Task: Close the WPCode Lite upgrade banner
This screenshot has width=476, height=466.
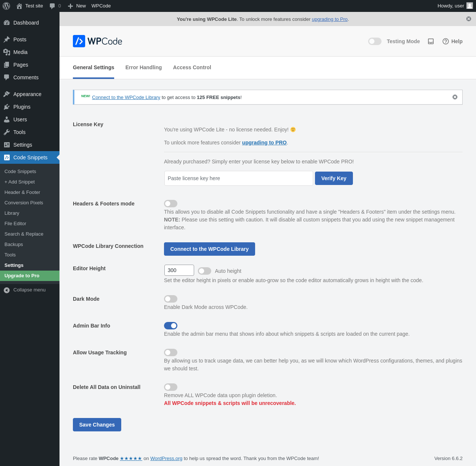Action: 469,19
